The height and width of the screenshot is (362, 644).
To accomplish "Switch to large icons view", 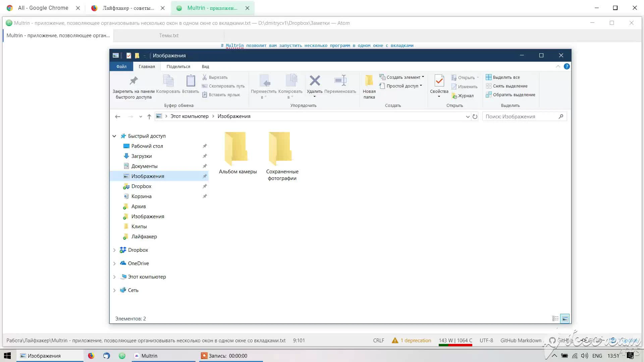I will pyautogui.click(x=565, y=318).
